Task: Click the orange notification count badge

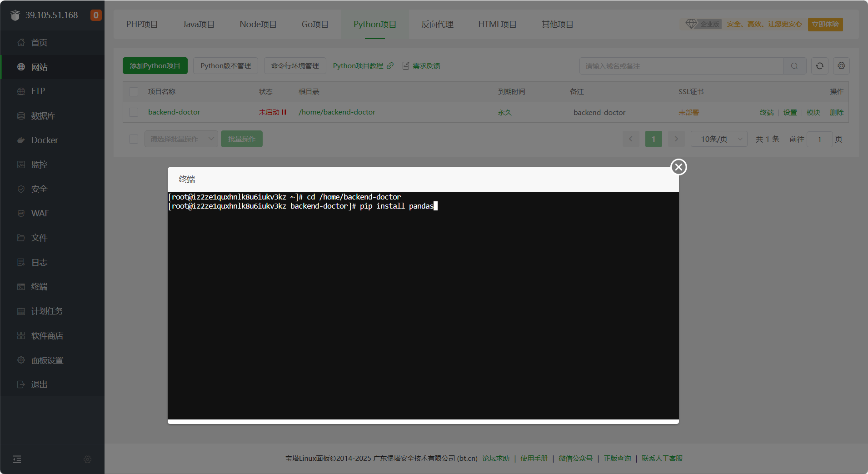Action: click(x=96, y=15)
